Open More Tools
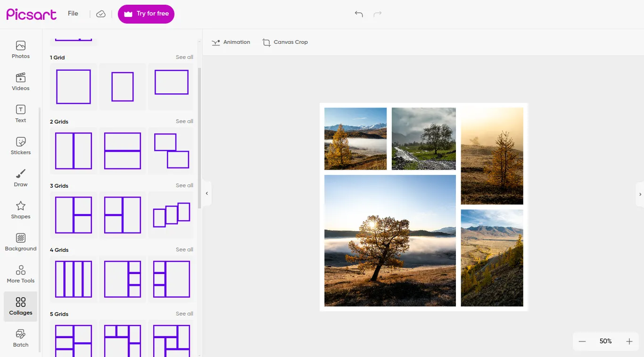The height and width of the screenshot is (357, 644). coord(20,274)
